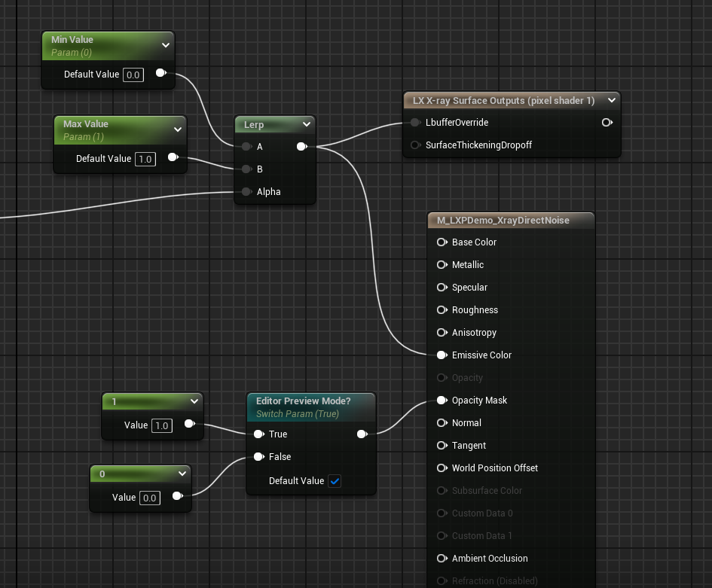Click the Base Color input pin
The width and height of the screenshot is (712, 588).
point(442,242)
